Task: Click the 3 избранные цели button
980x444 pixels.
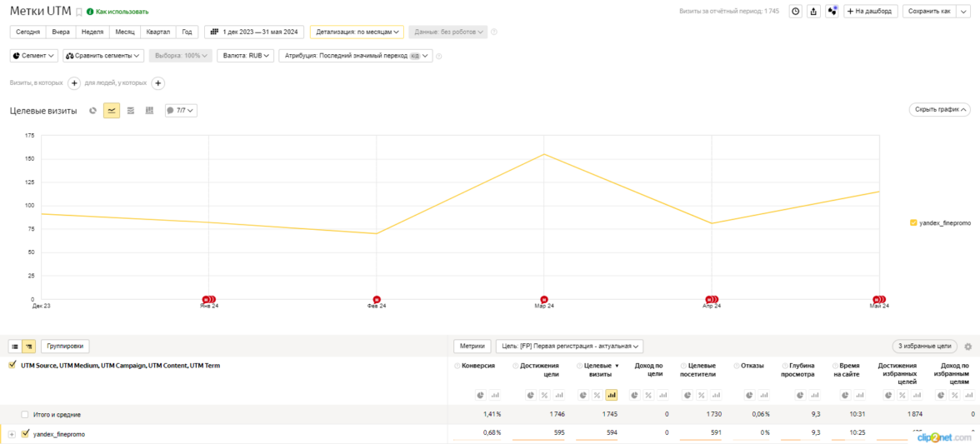Action: point(924,346)
